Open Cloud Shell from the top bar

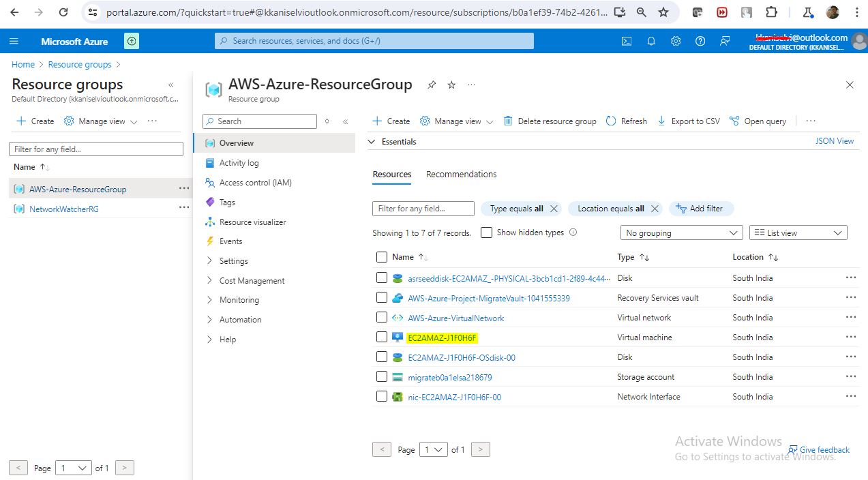point(627,41)
